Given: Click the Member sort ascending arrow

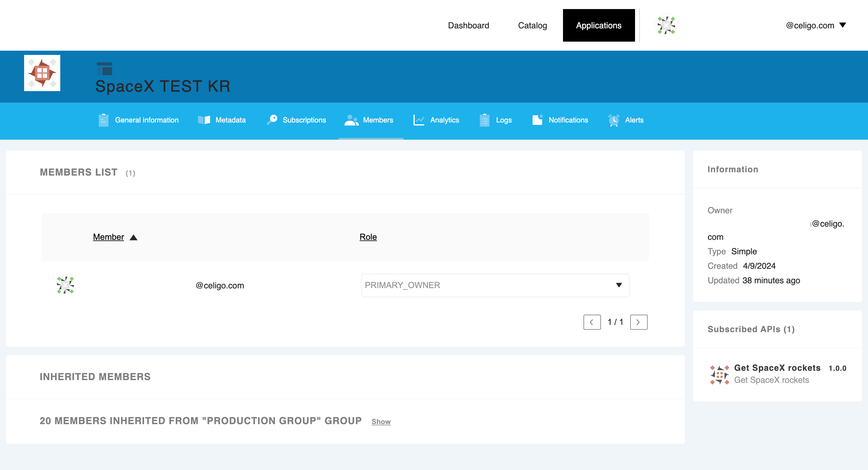Looking at the screenshot, I should coord(134,238).
